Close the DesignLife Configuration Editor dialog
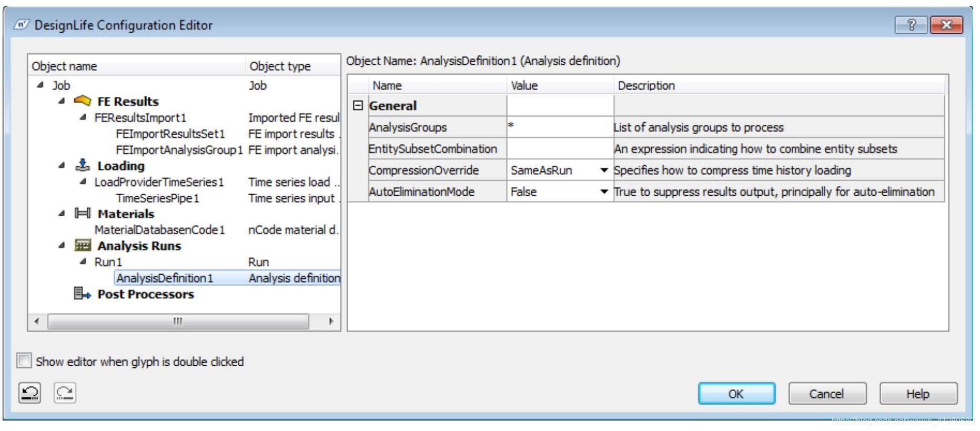Viewport: 980px width, 431px height. (946, 25)
